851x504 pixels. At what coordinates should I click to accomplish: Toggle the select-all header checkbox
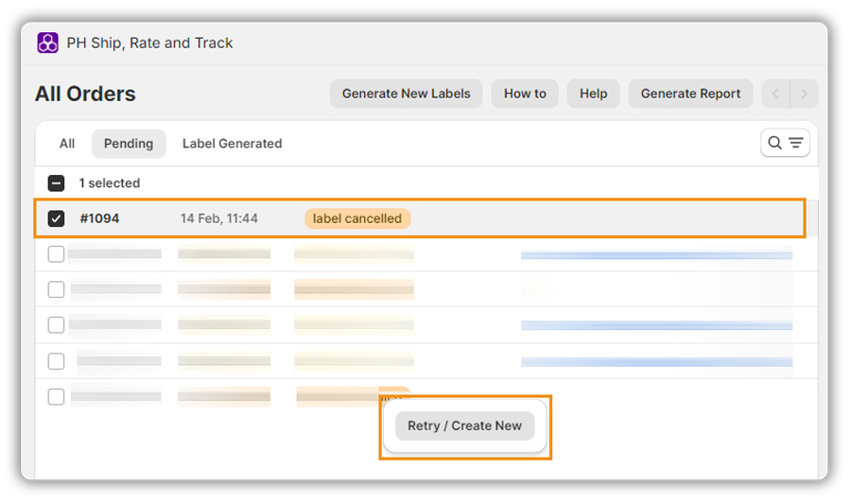click(57, 183)
